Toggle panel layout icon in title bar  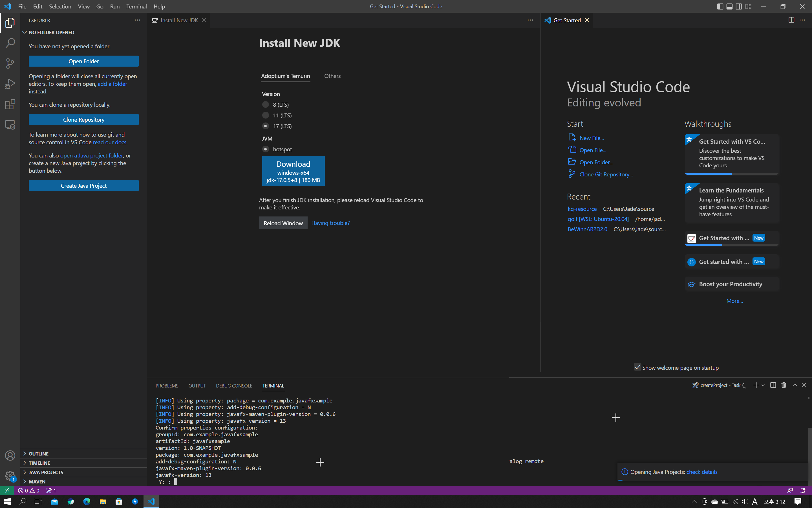[x=729, y=6]
